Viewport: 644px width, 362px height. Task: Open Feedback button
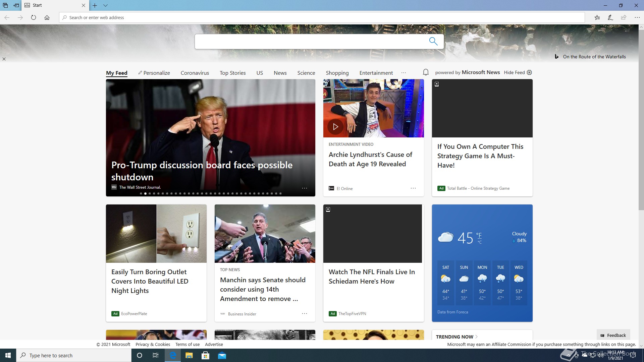click(613, 335)
